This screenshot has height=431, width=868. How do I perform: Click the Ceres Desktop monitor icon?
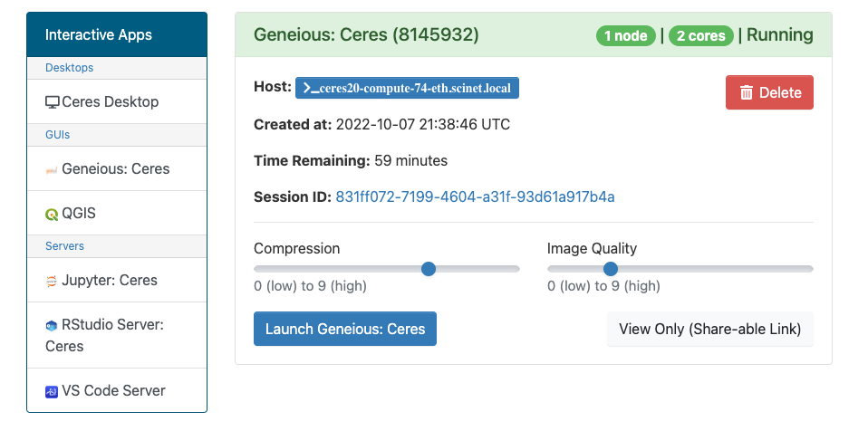click(x=52, y=102)
